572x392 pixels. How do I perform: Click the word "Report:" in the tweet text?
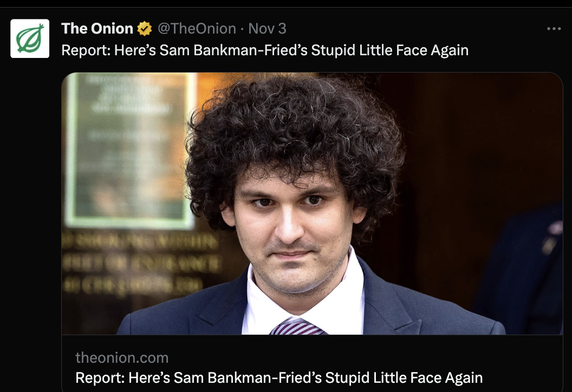pos(86,50)
